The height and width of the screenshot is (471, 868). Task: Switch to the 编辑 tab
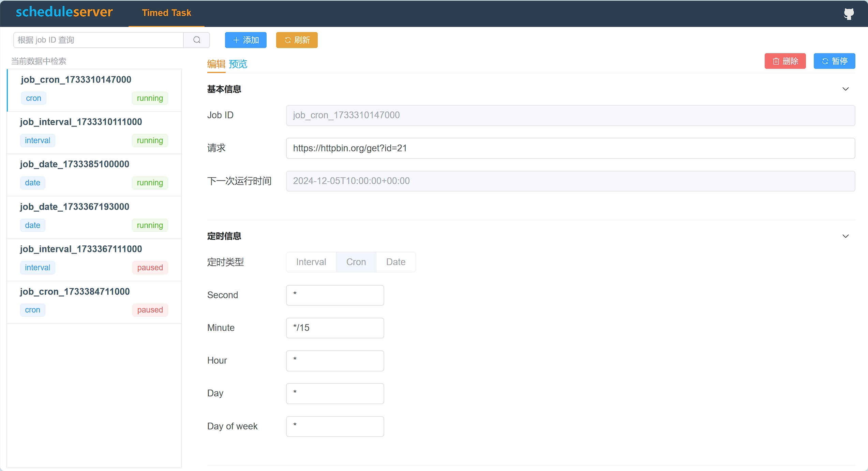pos(216,64)
